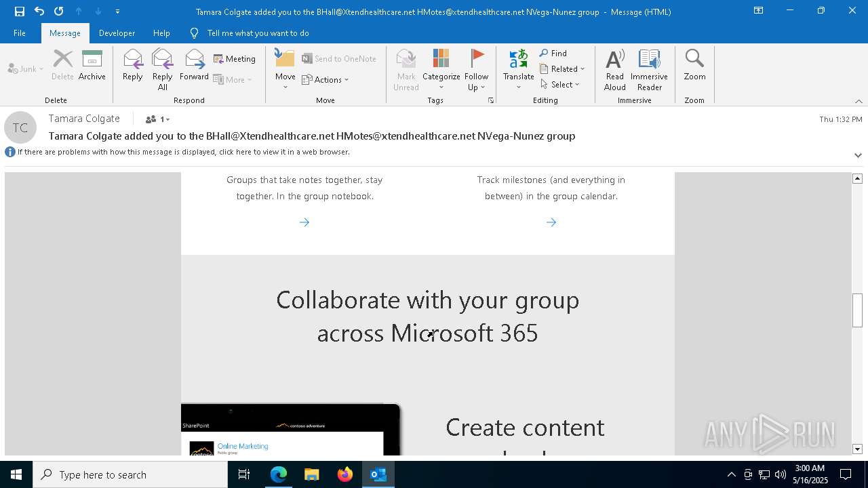Click the taskbar clock

810,474
